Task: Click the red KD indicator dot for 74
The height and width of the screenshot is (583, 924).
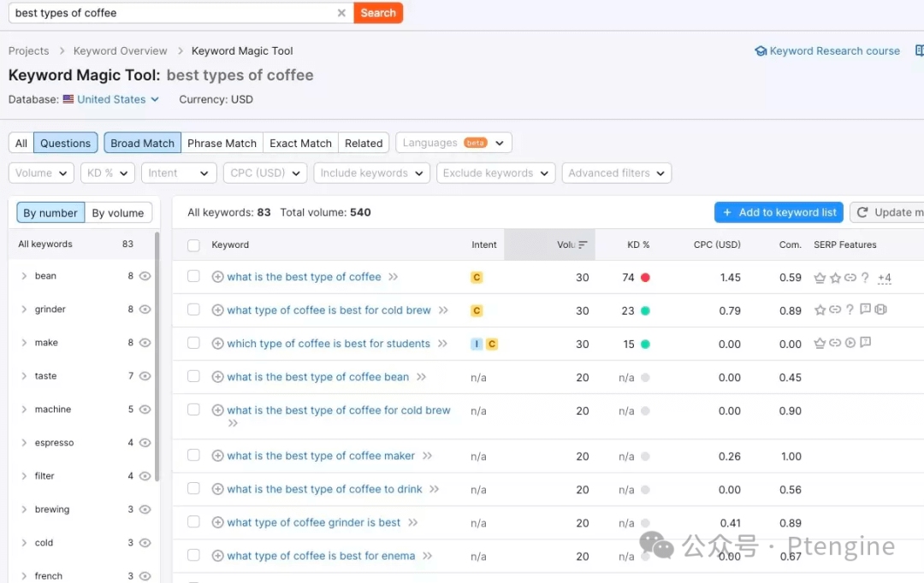Action: 645,277
